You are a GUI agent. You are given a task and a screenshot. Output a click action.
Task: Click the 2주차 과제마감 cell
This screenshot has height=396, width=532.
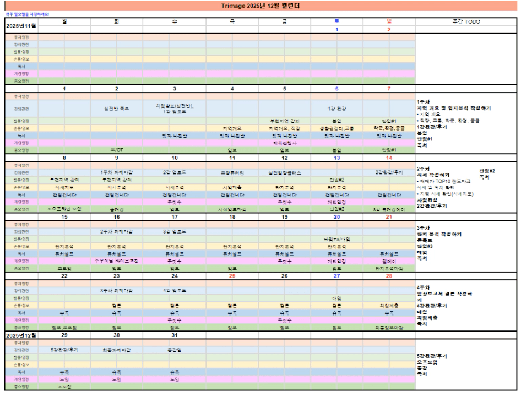(117, 231)
